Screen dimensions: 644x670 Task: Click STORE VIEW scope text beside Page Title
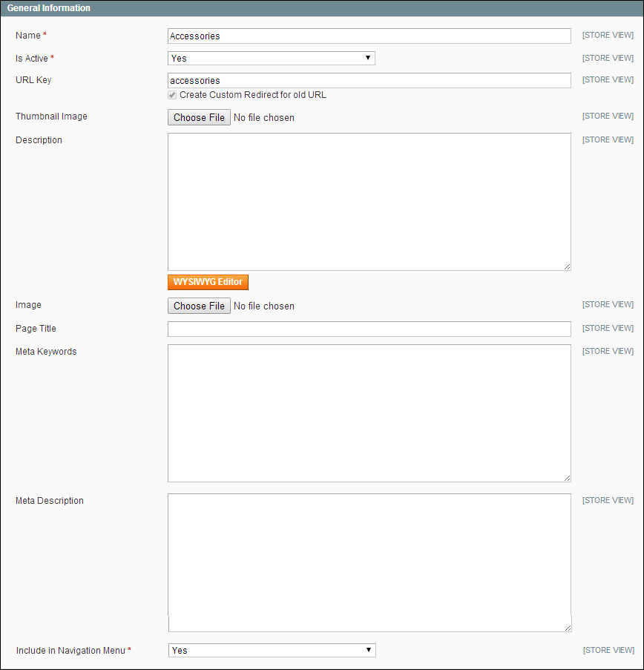(608, 328)
